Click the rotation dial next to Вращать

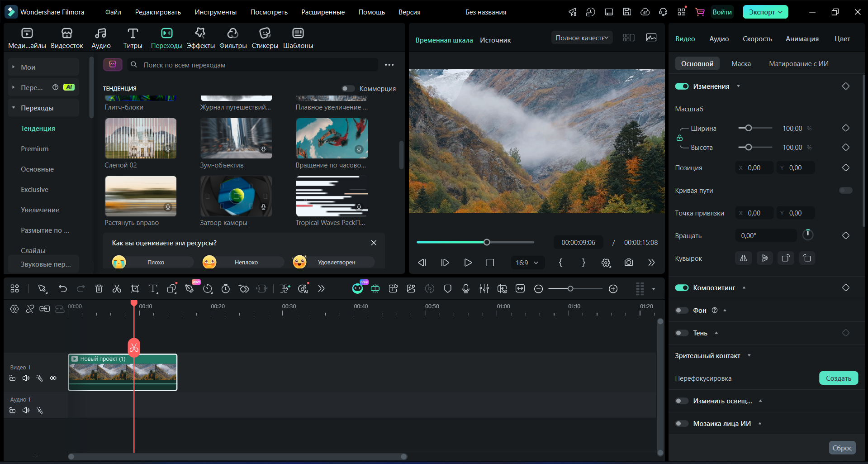click(807, 234)
